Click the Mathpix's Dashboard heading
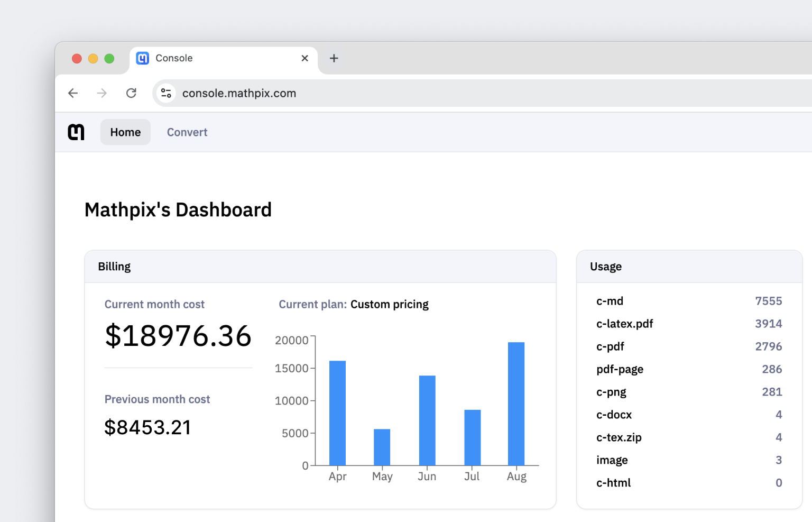Viewport: 812px width, 522px height. pyautogui.click(x=178, y=210)
